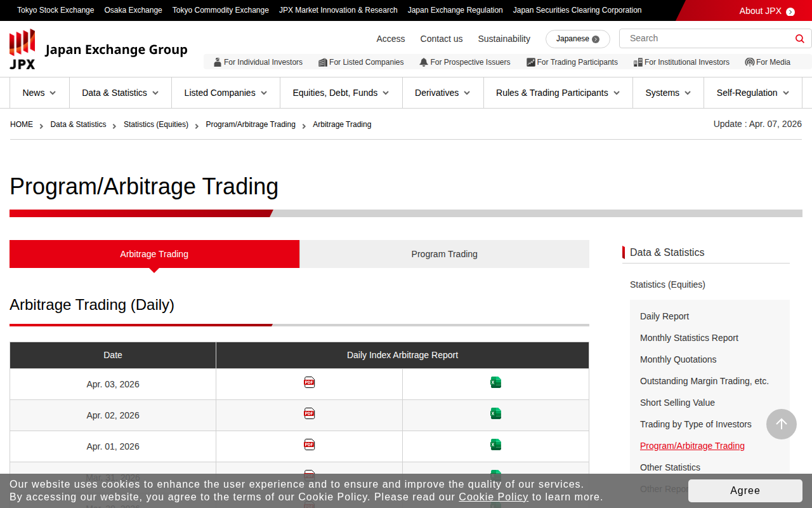Click Program/Arbitrage Trading breadcrumb link
Image resolution: width=812 pixels, height=508 pixels.
tap(251, 124)
